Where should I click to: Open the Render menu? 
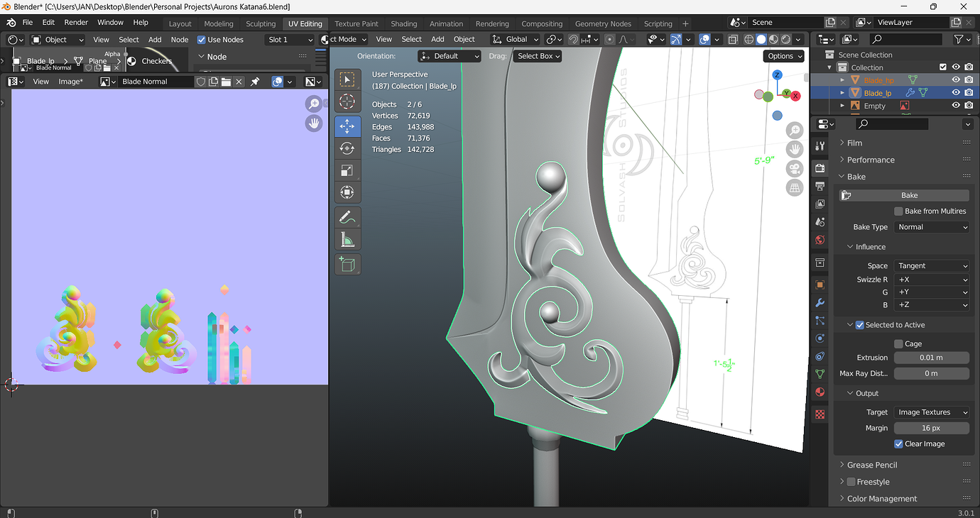coord(76,23)
